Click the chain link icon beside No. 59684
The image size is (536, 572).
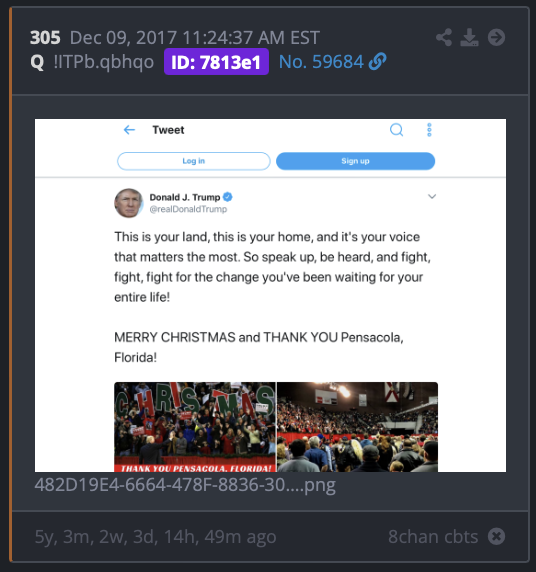pyautogui.click(x=377, y=61)
